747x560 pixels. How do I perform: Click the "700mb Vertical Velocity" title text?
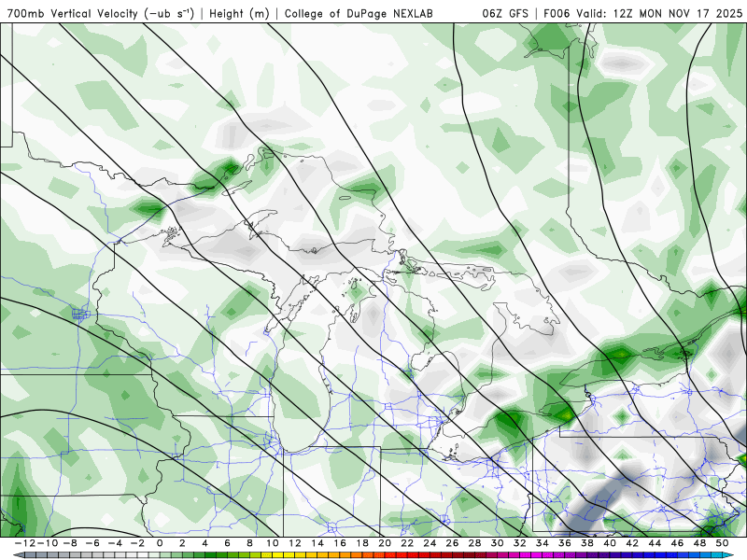click(x=73, y=14)
